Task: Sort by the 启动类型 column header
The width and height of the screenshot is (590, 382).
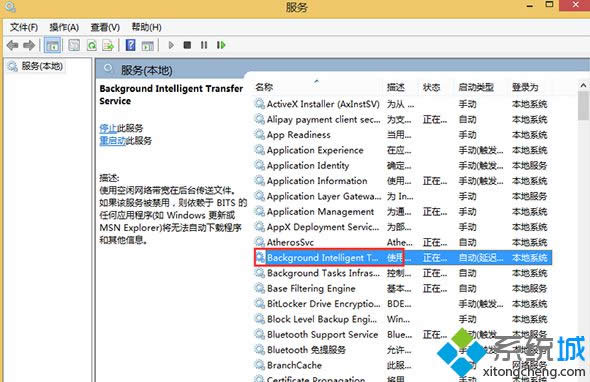Action: (476, 87)
